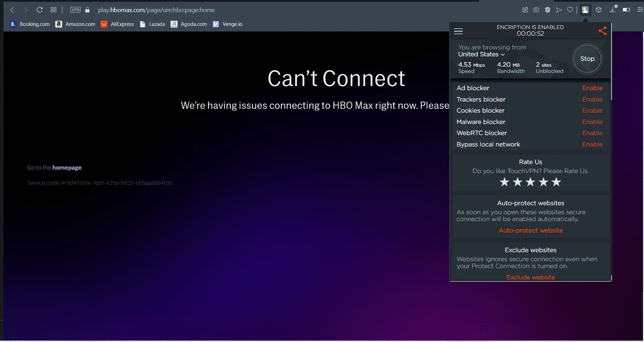
Task: Click the Auto-protect website link
Action: (x=531, y=230)
